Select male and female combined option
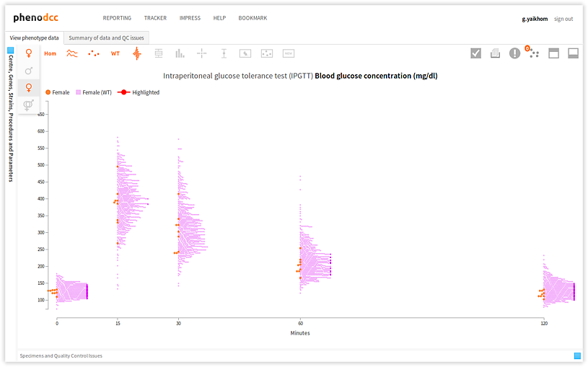 29,105
